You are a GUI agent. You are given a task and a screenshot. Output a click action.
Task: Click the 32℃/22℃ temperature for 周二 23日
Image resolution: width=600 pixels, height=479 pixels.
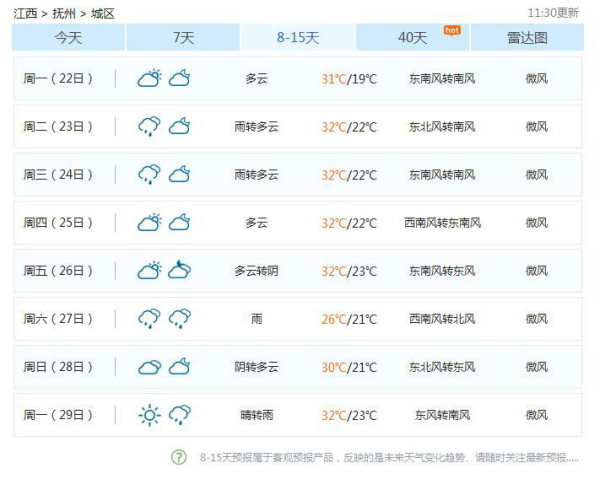(x=349, y=127)
